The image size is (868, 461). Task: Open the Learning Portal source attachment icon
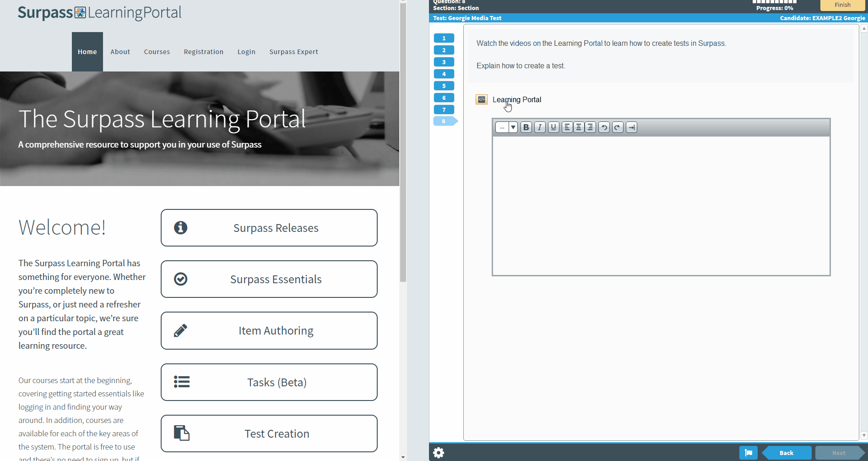pos(482,99)
